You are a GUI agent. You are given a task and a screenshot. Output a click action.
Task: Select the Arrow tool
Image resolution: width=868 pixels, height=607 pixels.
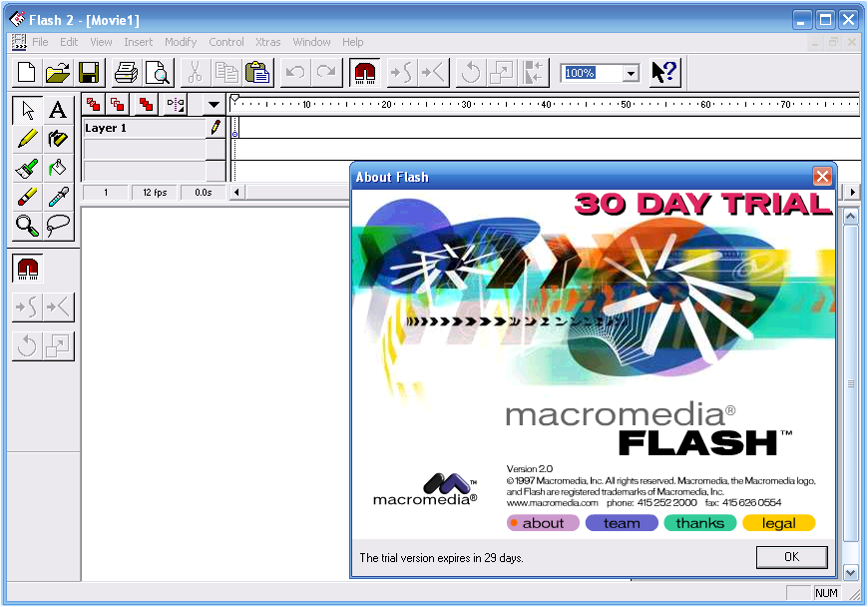[x=27, y=110]
